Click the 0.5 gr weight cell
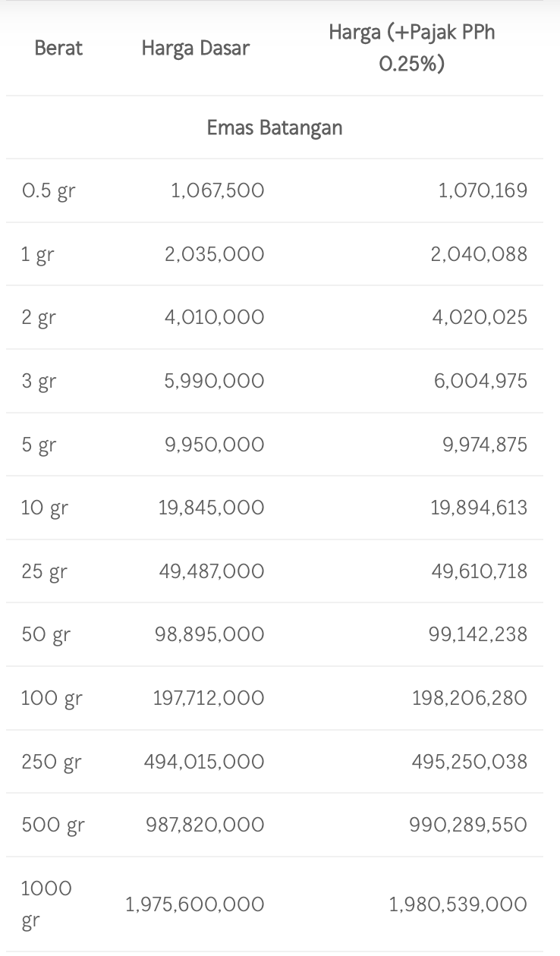This screenshot has width=560, height=956. 49,190
